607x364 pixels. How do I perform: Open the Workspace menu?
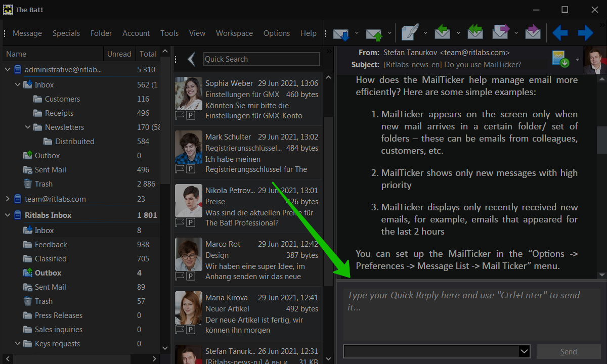(x=234, y=33)
